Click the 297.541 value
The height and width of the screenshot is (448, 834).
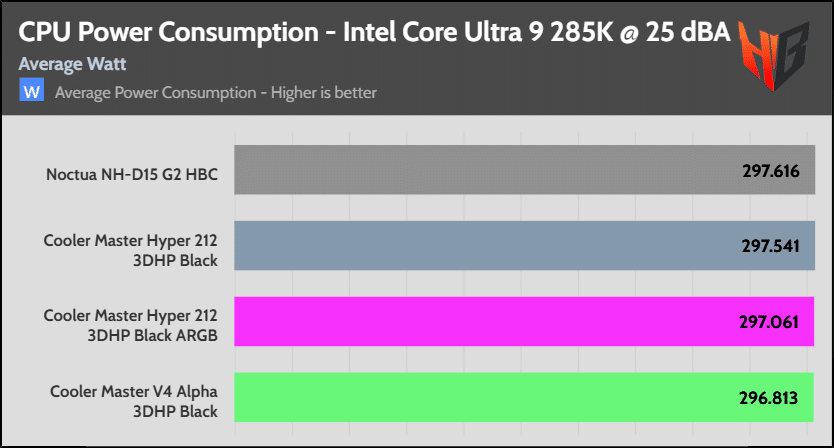pyautogui.click(x=771, y=248)
